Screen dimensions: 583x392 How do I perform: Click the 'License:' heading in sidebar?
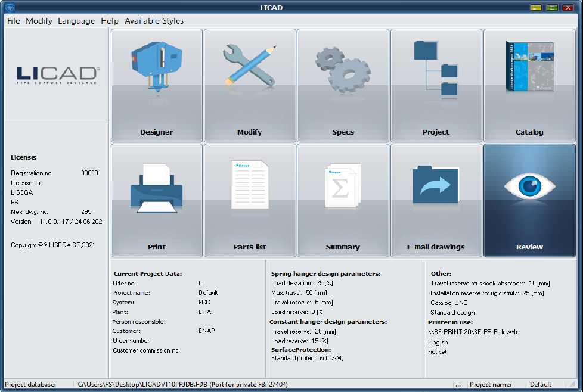[x=23, y=157]
